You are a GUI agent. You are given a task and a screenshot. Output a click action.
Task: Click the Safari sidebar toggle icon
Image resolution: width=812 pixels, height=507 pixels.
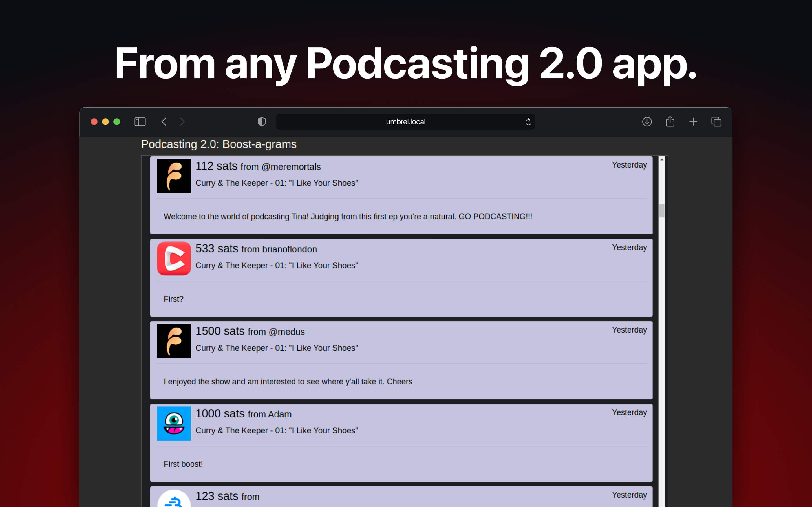tap(140, 122)
